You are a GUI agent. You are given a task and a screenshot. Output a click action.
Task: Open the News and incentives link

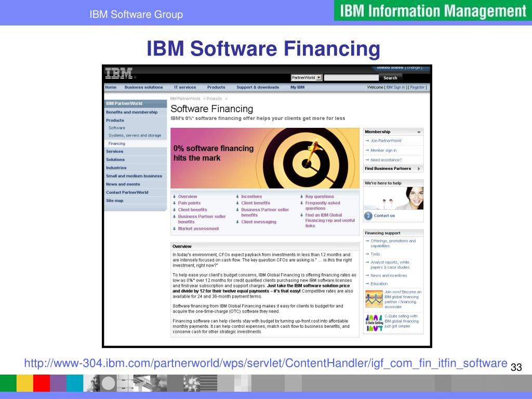point(389,275)
